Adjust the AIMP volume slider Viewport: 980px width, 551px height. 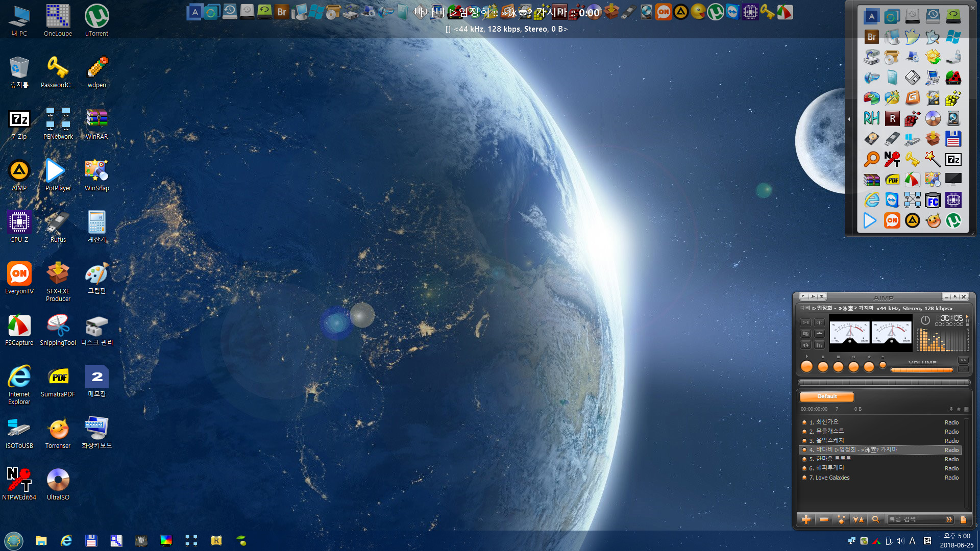point(922,370)
